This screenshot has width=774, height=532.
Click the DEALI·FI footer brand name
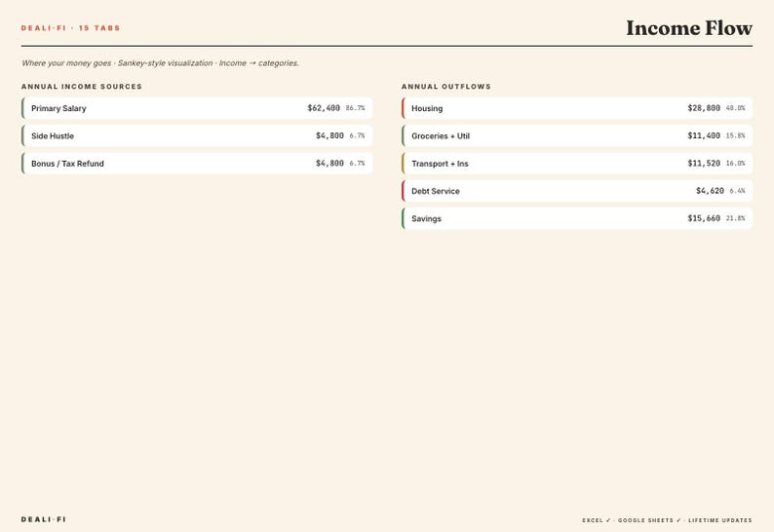(x=44, y=519)
